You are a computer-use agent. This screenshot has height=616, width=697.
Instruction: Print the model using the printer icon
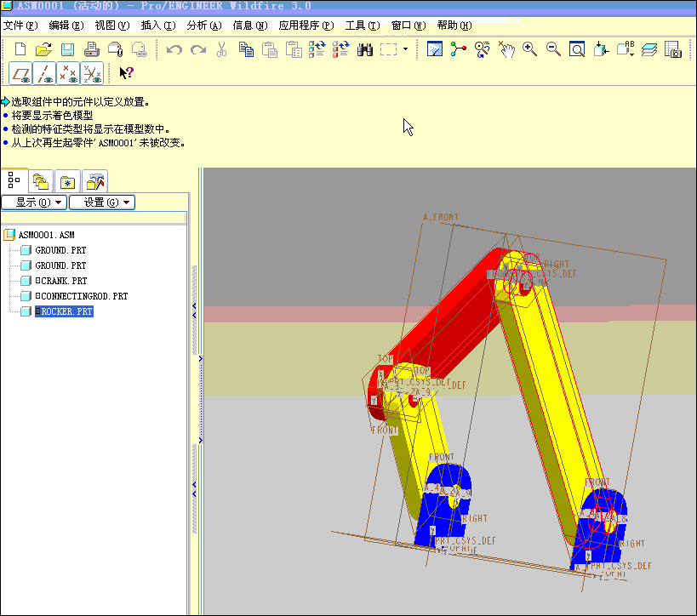92,49
